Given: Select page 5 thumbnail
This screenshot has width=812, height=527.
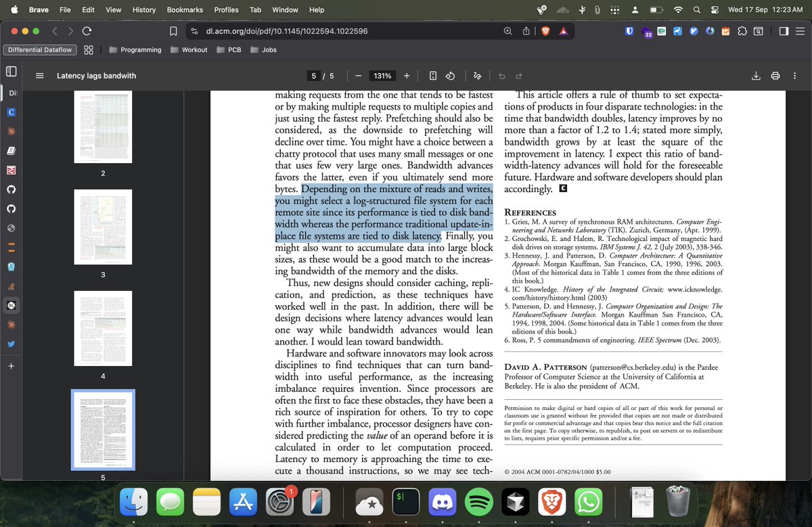Looking at the screenshot, I should click(103, 430).
